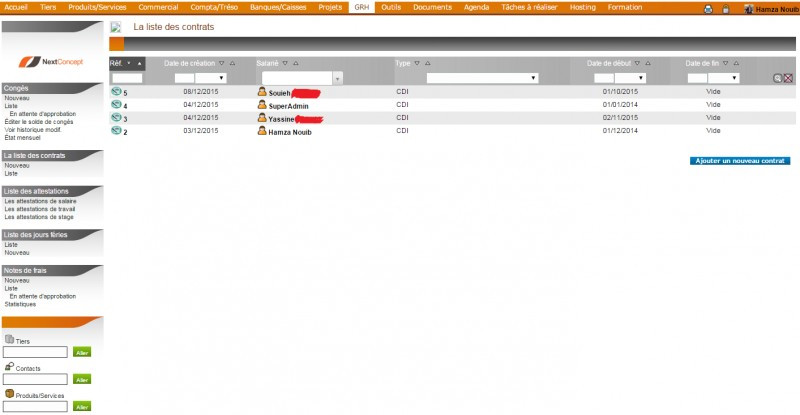Open the Compta/Tréso menu
This screenshot has height=415, width=800.
click(x=214, y=7)
